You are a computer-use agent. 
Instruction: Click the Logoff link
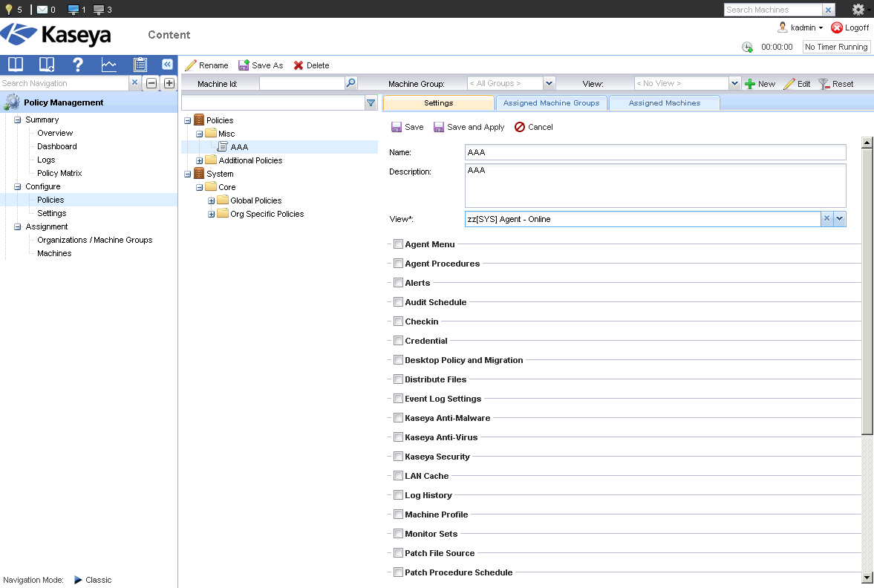(x=849, y=27)
